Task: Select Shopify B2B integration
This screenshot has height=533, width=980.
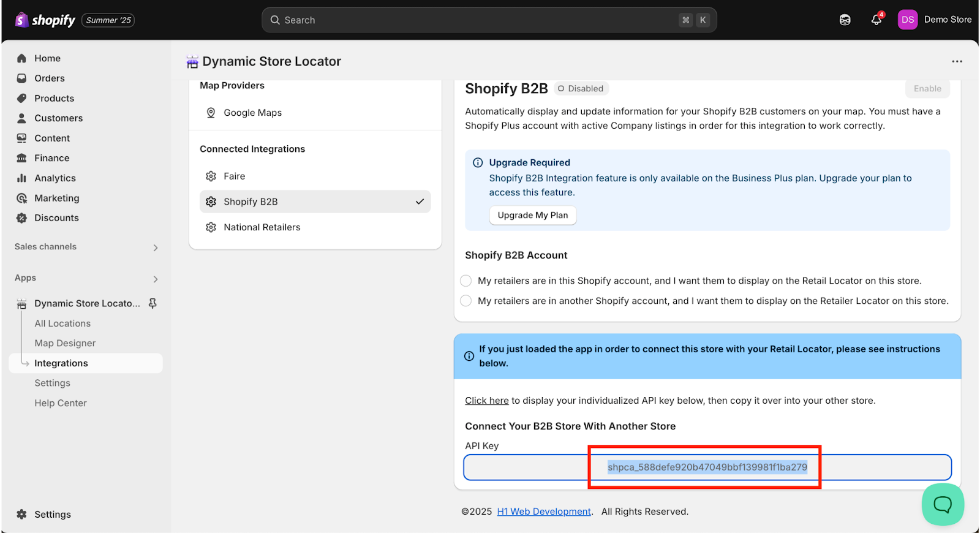Action: (x=315, y=202)
